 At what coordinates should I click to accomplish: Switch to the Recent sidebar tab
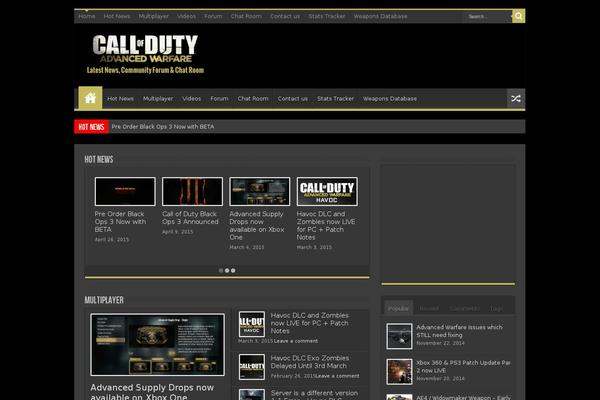click(x=429, y=309)
